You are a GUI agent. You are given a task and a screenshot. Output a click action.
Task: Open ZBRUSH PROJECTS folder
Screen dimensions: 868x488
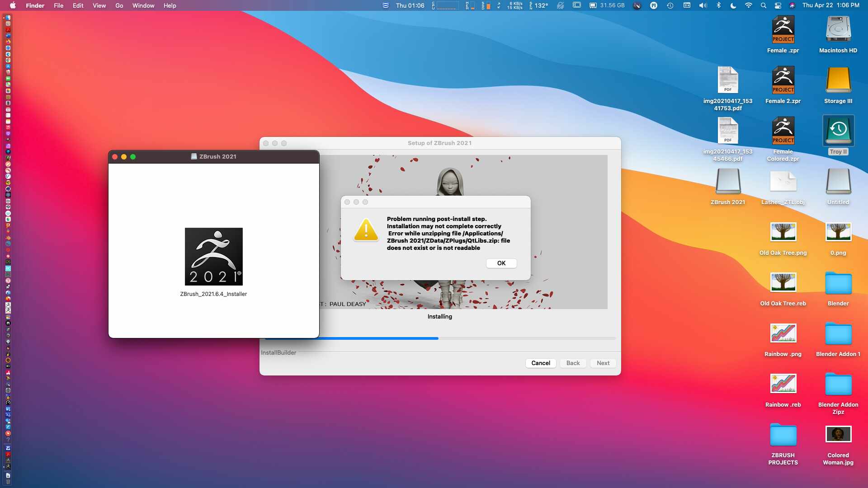783,436
